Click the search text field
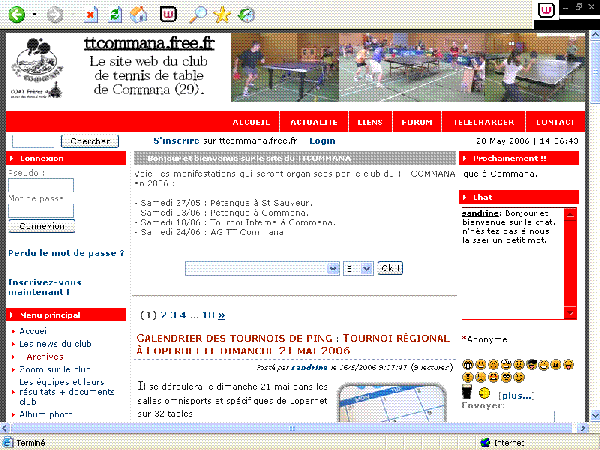 [x=33, y=141]
